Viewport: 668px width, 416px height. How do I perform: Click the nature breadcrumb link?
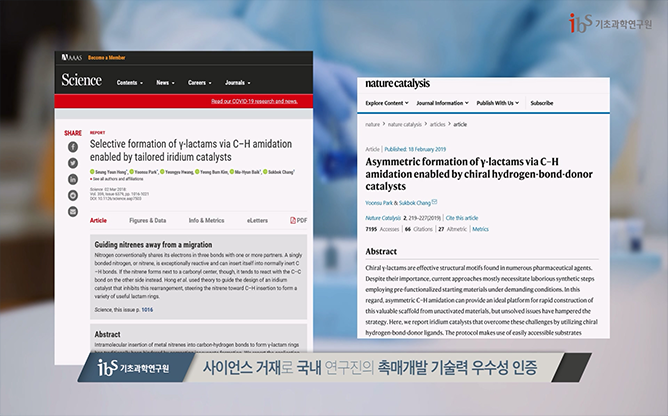click(x=372, y=124)
